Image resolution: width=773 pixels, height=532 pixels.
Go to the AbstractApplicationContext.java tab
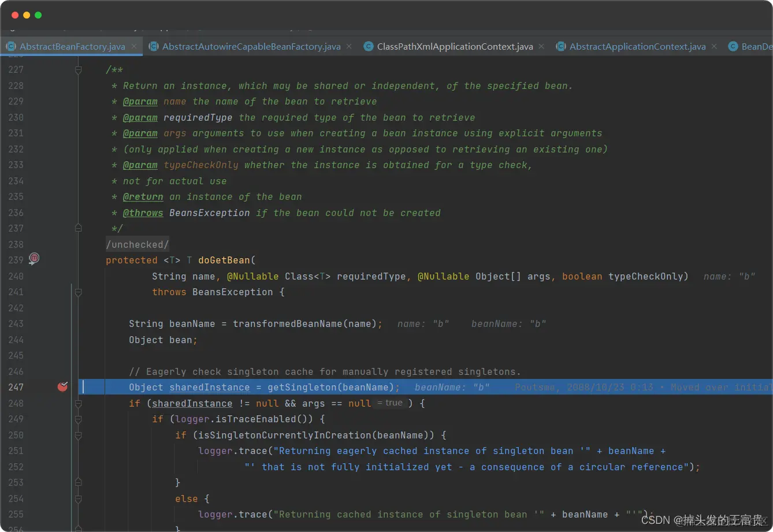point(637,47)
